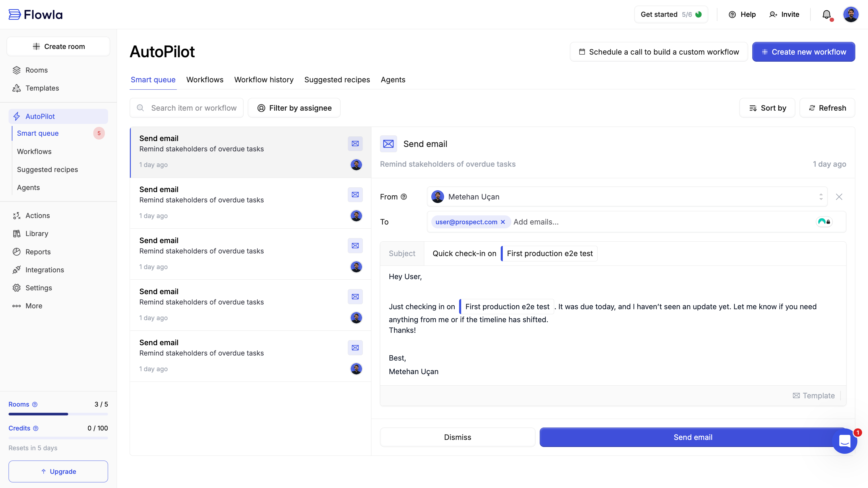Switch to the Workflow history tab
The width and height of the screenshot is (868, 488).
tap(263, 80)
